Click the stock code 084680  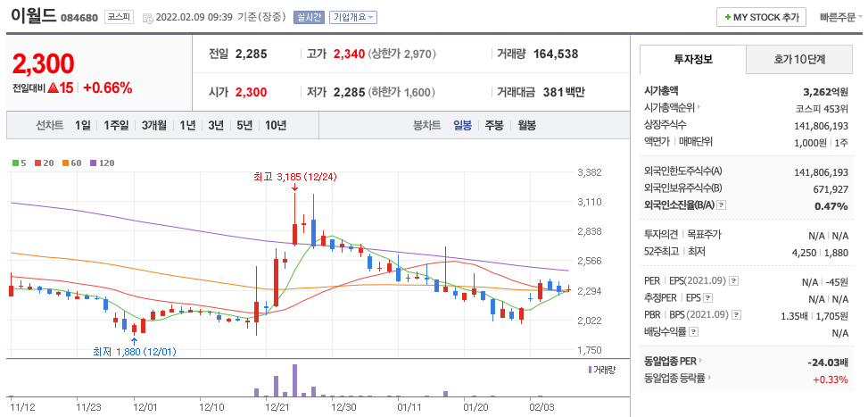pyautogui.click(x=79, y=18)
